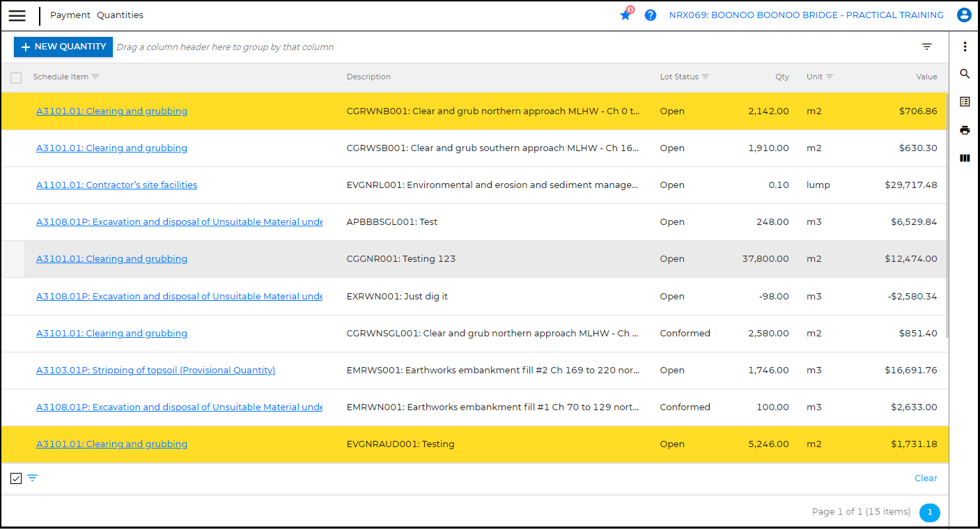Screen dimensions: 980x530
Task: Open the user account profile icon
Action: (964, 15)
